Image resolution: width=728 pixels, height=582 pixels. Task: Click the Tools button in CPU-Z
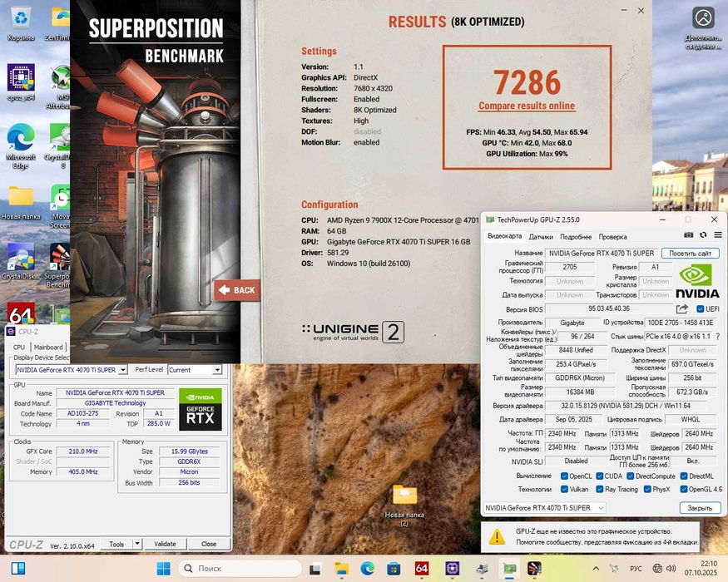[116, 544]
